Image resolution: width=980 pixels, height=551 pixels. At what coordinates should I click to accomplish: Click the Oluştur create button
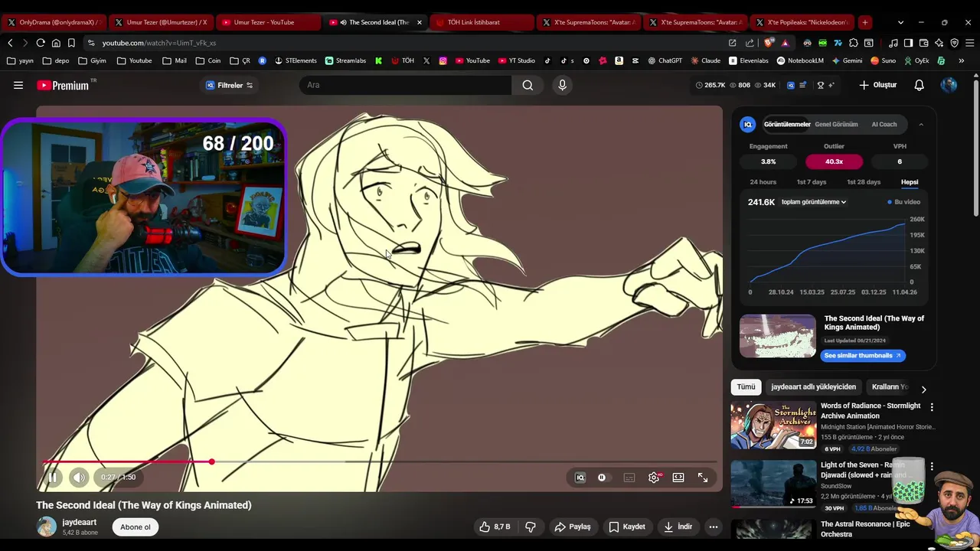[x=878, y=85]
